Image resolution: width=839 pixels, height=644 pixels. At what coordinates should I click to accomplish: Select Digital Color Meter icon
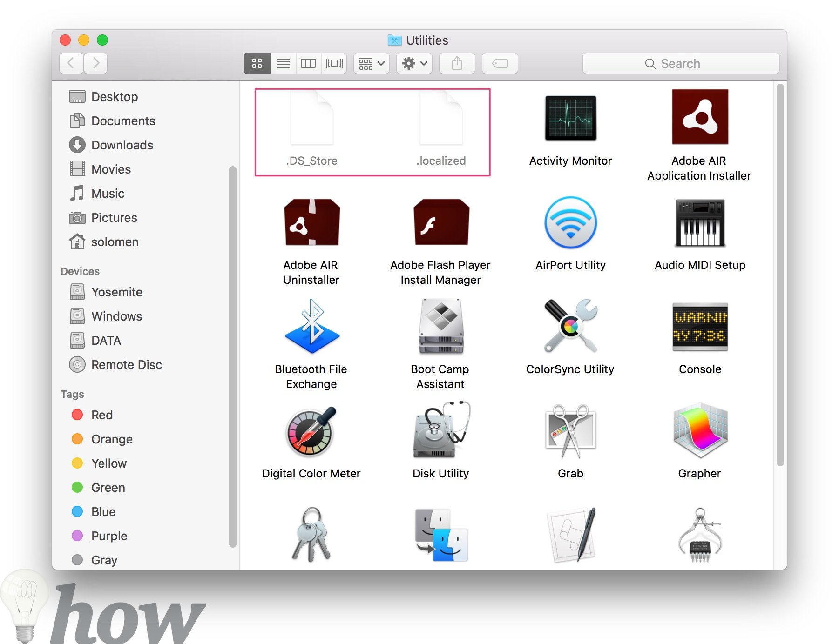coord(311,431)
